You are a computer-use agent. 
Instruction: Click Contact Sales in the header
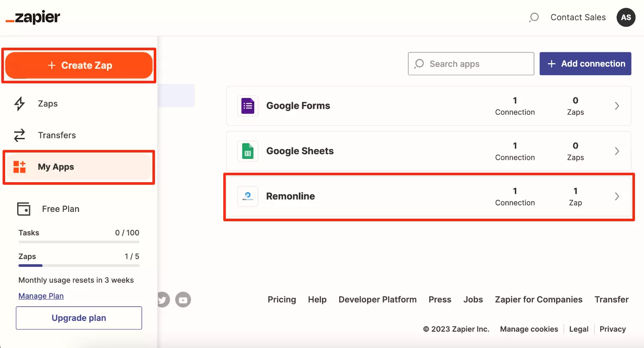coord(578,18)
